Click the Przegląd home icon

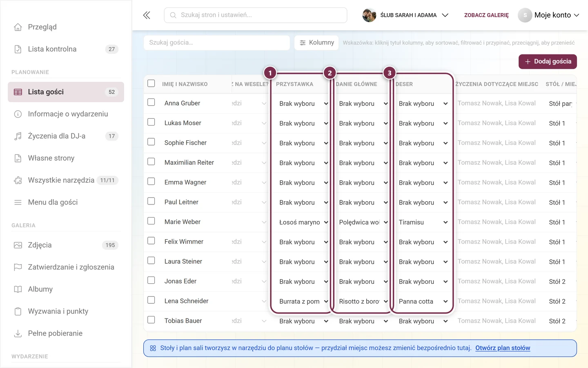tap(18, 27)
